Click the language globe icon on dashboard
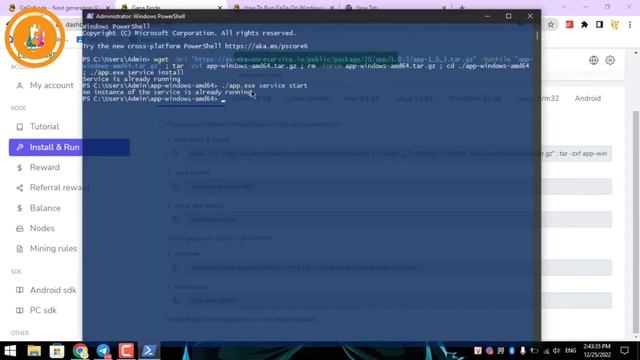 point(593,60)
